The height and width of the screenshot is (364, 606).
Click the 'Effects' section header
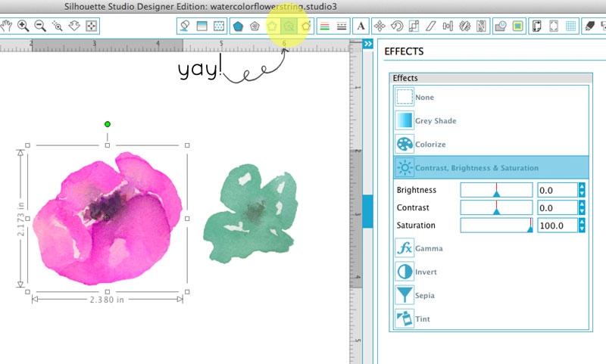click(491, 78)
